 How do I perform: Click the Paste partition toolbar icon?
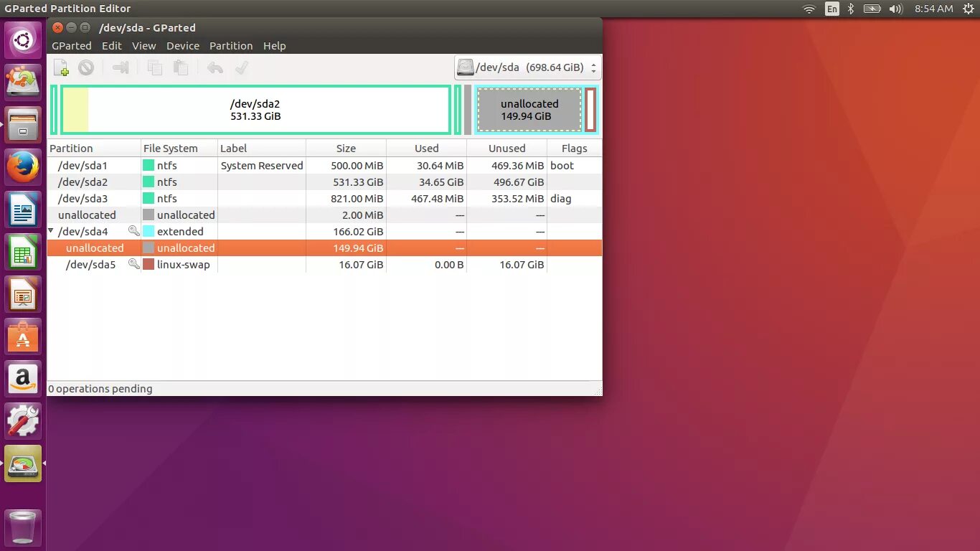(181, 68)
